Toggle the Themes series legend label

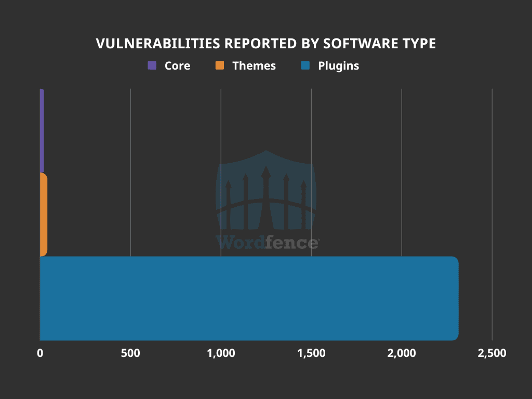(x=254, y=66)
